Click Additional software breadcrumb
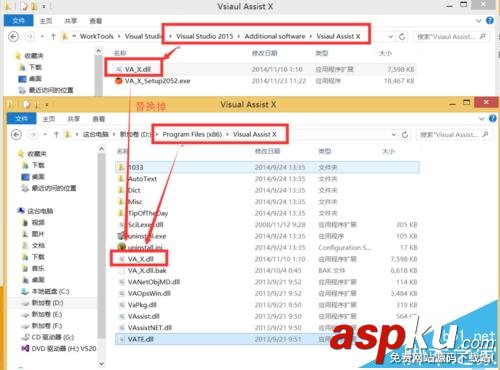 275,36
